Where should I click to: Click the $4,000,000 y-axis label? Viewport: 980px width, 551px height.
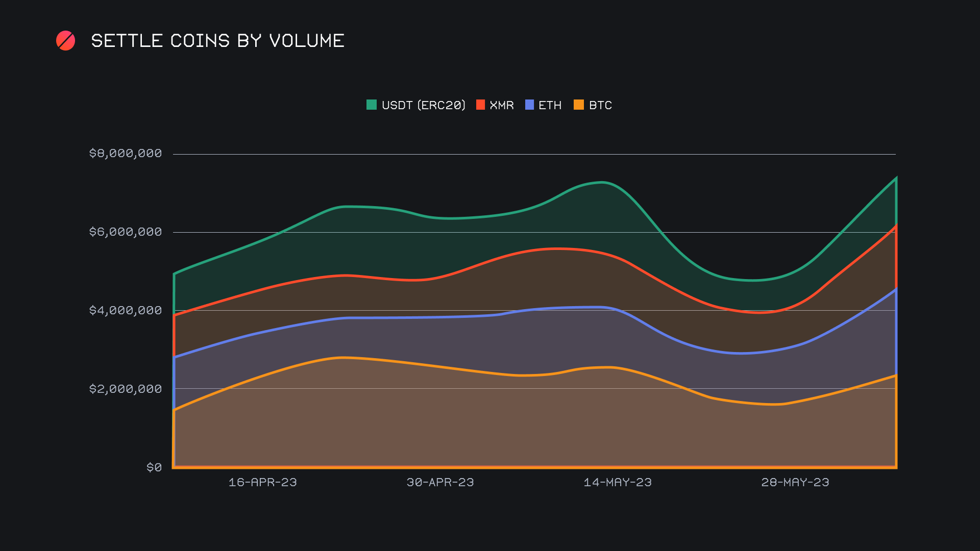point(126,311)
